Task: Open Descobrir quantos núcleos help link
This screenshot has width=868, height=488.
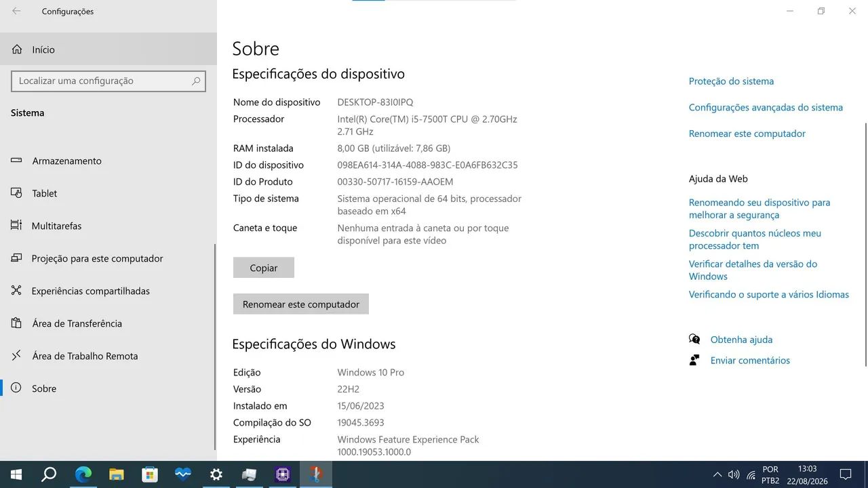Action: point(755,239)
